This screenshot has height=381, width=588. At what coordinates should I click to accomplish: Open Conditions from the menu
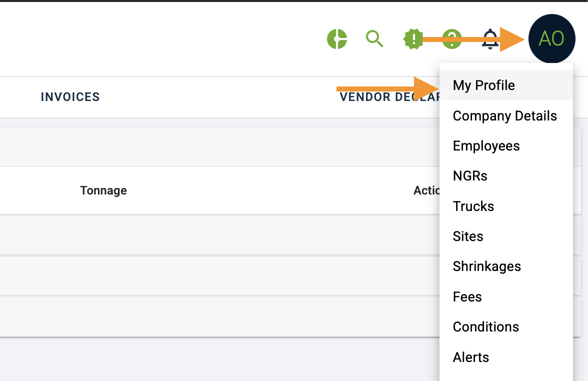pyautogui.click(x=485, y=327)
